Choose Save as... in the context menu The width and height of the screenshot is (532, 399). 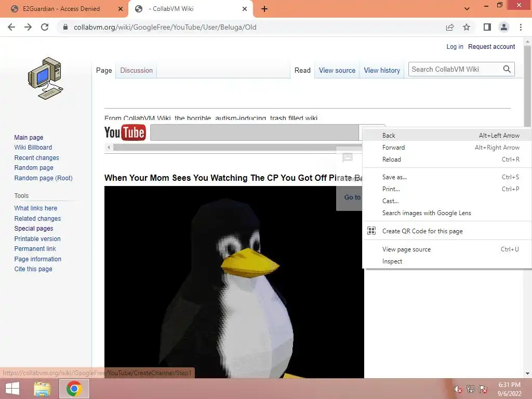[x=447, y=177]
